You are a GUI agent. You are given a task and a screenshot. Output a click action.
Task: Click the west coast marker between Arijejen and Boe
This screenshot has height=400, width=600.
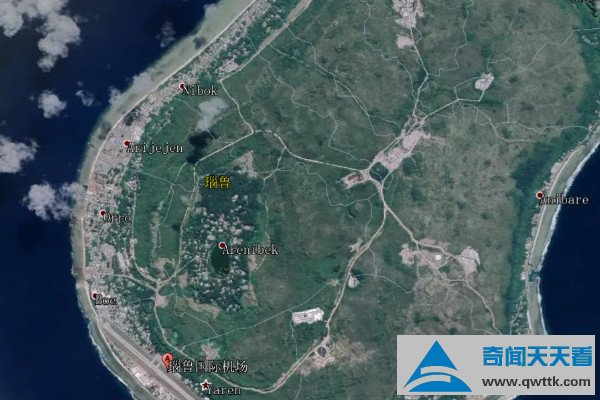(103, 213)
